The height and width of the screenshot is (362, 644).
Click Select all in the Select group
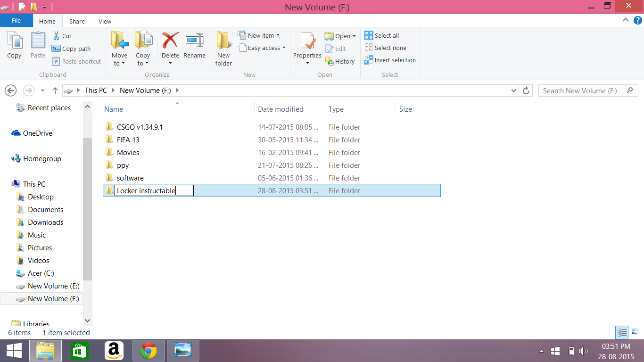[x=382, y=35]
